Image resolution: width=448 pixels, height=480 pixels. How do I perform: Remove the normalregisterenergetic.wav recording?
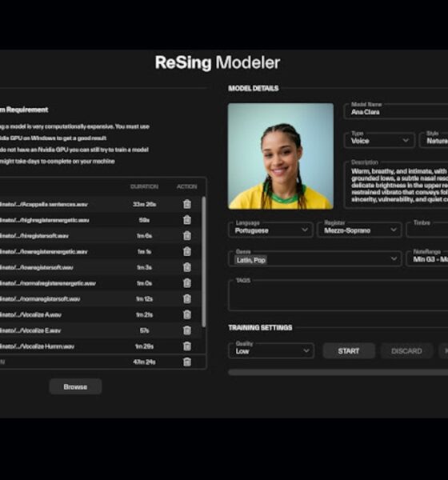click(x=186, y=283)
